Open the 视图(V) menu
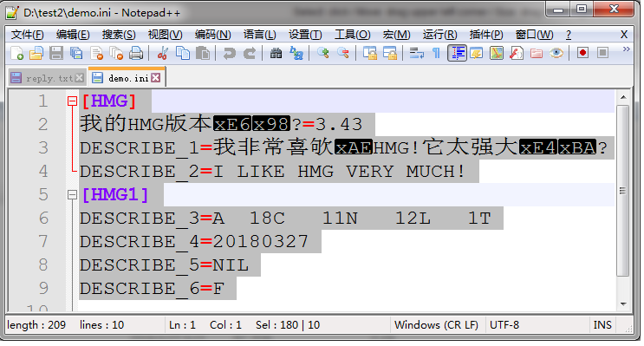Image resolution: width=644 pixels, height=346 pixels. [x=165, y=35]
